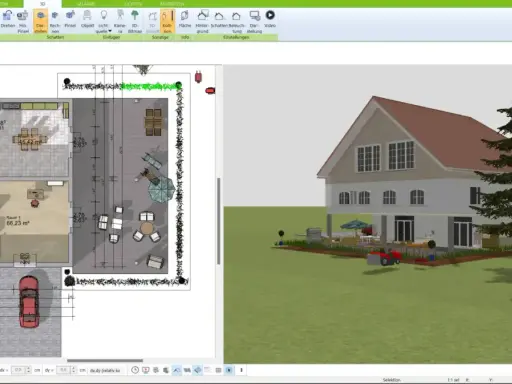512x384 pixels.
Task: Insert a 3D-Bitmap tree object
Action: coord(135,21)
